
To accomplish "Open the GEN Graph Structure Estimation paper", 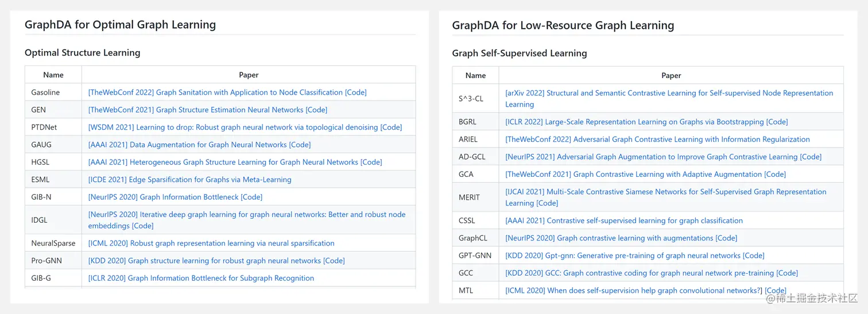I will click(196, 110).
